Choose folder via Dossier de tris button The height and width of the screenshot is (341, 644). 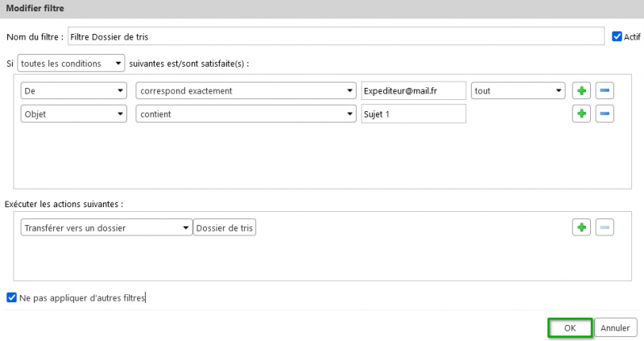[x=225, y=227]
